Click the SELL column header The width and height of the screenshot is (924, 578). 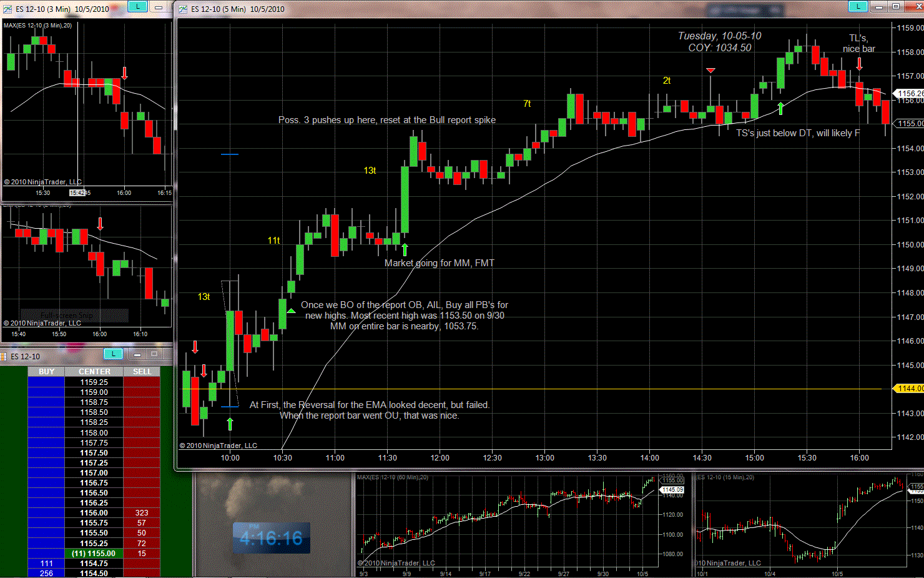coord(142,372)
